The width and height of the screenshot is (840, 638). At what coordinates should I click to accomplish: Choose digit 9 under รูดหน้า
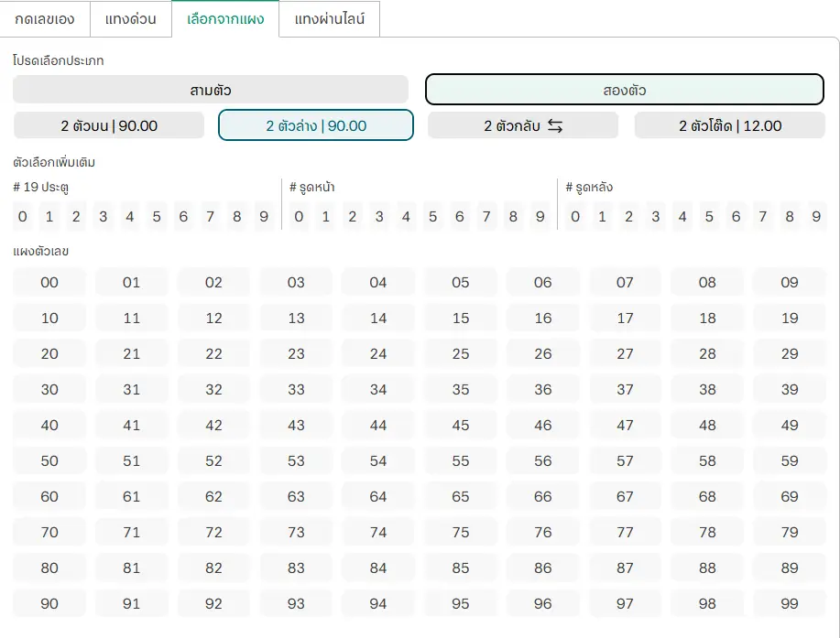[x=540, y=217]
